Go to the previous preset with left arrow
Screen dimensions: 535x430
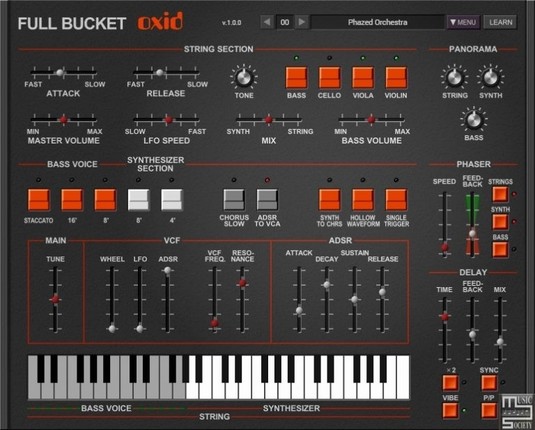point(267,22)
